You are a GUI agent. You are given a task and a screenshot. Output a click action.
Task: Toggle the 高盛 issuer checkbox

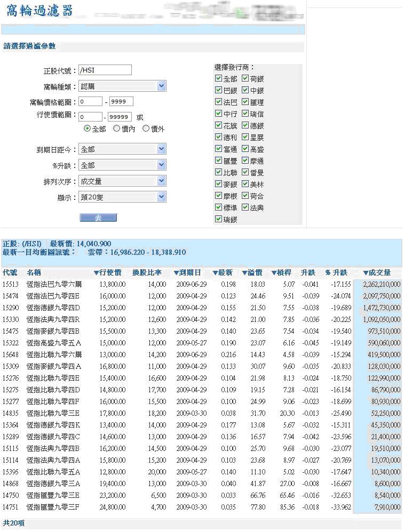click(x=245, y=149)
